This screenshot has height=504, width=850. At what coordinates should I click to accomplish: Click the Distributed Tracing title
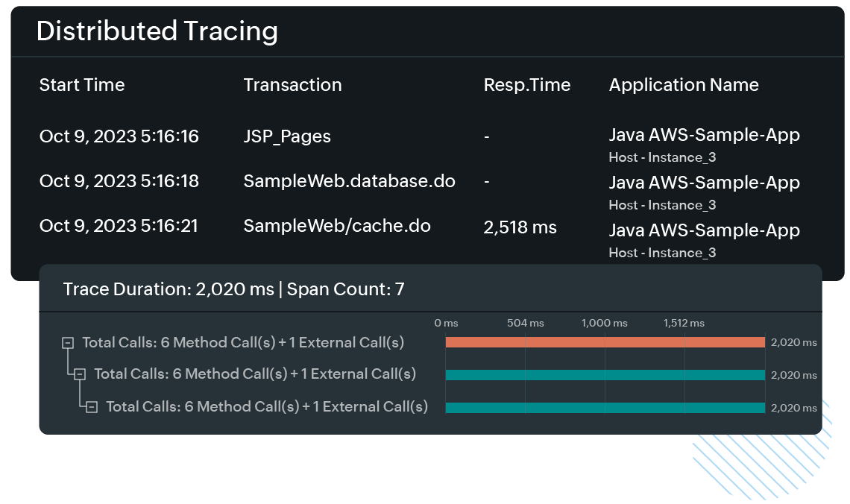157,31
